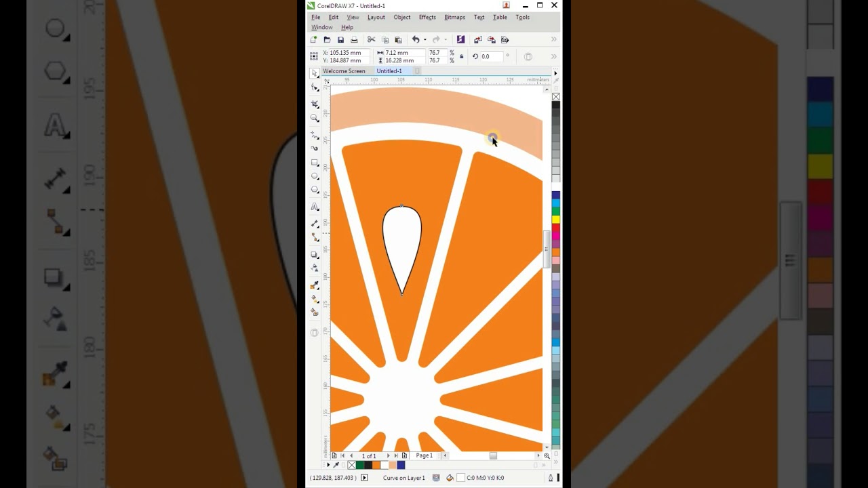Open the Help menu

(x=347, y=28)
